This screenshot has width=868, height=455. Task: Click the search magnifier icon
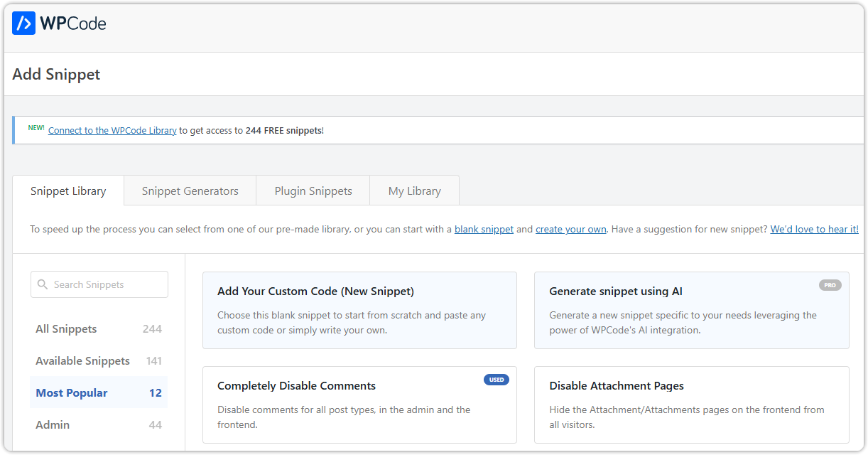click(x=43, y=284)
